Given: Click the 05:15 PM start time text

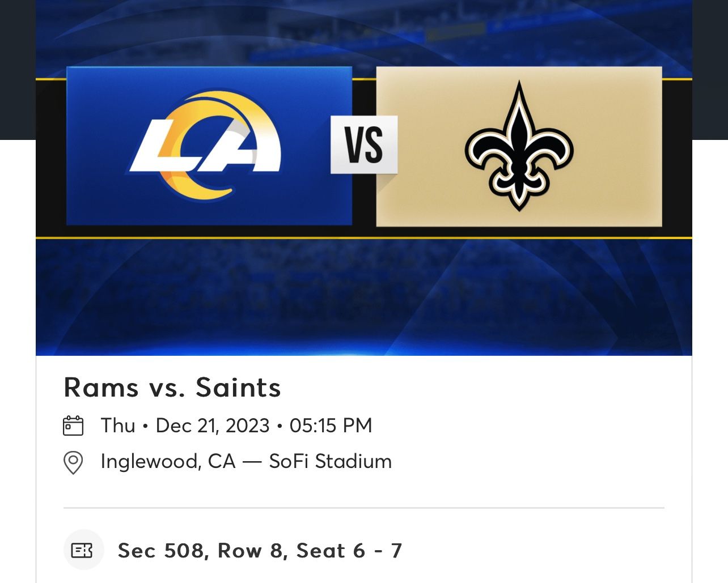Looking at the screenshot, I should click(332, 424).
